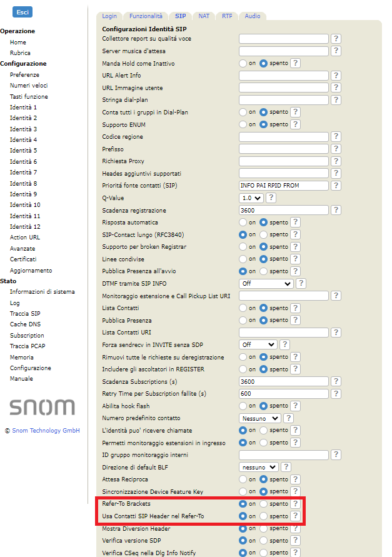Open help for Supporto ENUM
The image size is (392, 557).
295,124
